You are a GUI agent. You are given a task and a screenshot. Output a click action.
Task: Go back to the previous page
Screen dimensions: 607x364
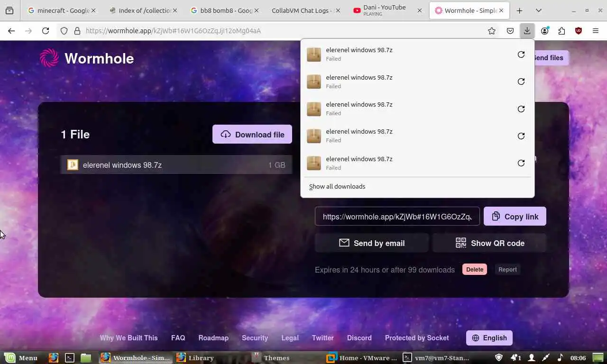(11, 31)
